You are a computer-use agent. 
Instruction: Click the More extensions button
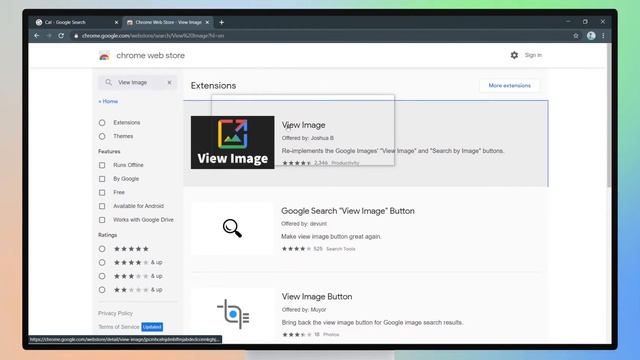tap(509, 86)
